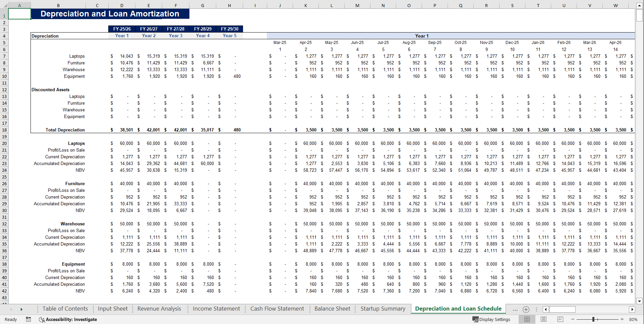
Task: Switch to the Input Sheet tab
Action: point(112,309)
